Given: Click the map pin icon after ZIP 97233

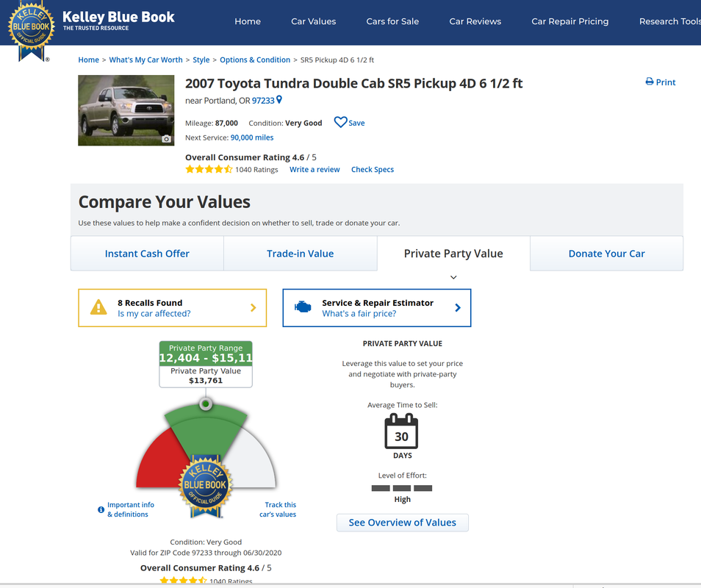Looking at the screenshot, I should tap(279, 100).
